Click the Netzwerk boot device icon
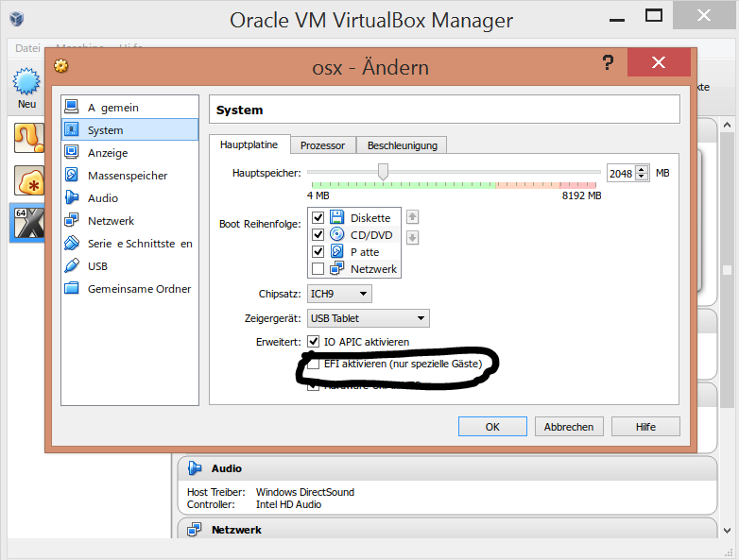Viewport: 739px width, 560px height. click(336, 268)
